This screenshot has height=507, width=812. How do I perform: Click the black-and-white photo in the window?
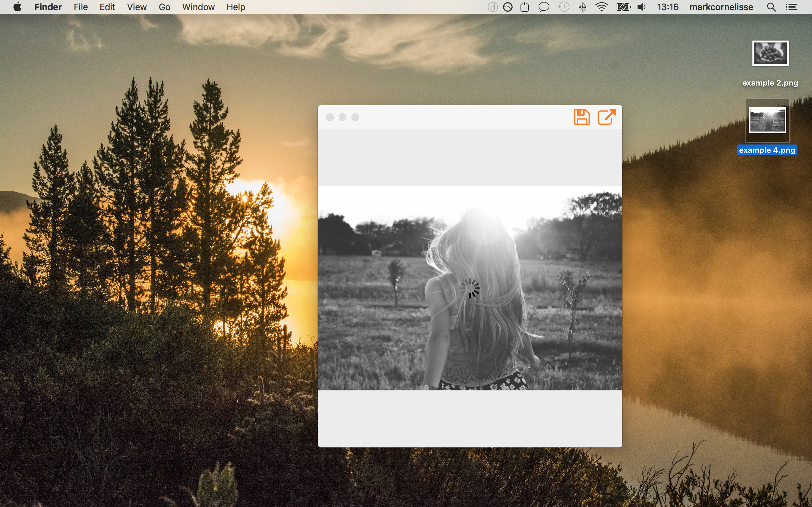470,288
